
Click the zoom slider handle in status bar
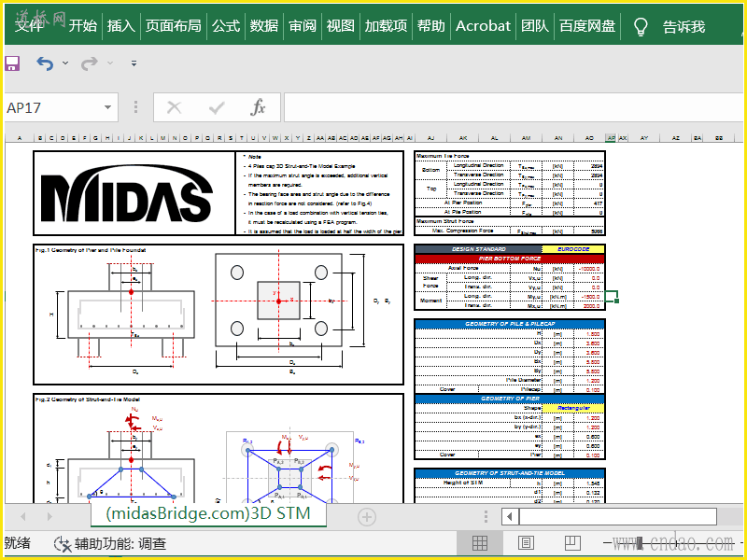click(x=640, y=543)
